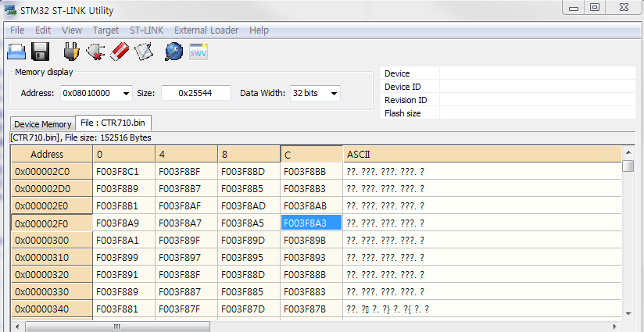Select address row 0x00000310
The image size is (644, 332).
tap(52, 257)
